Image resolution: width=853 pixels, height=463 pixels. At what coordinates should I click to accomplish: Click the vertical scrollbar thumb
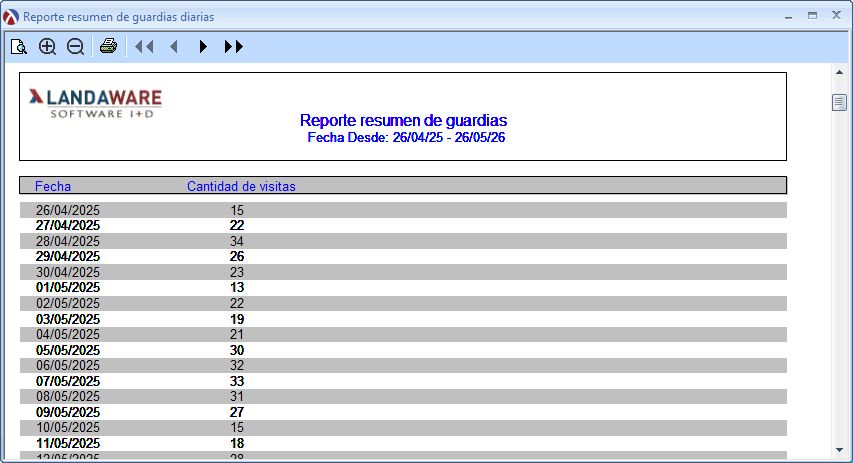pyautogui.click(x=839, y=102)
